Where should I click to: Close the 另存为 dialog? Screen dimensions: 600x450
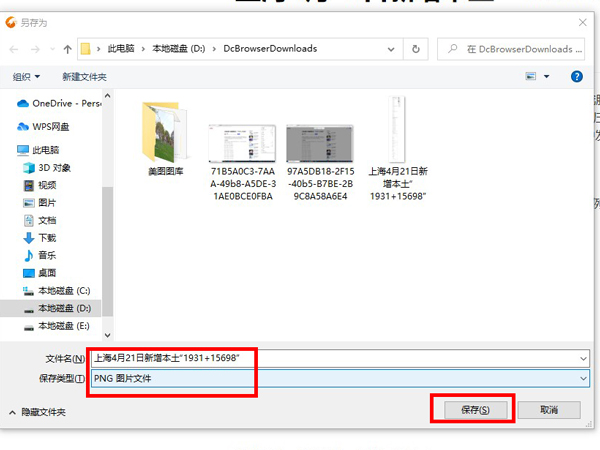[582, 23]
